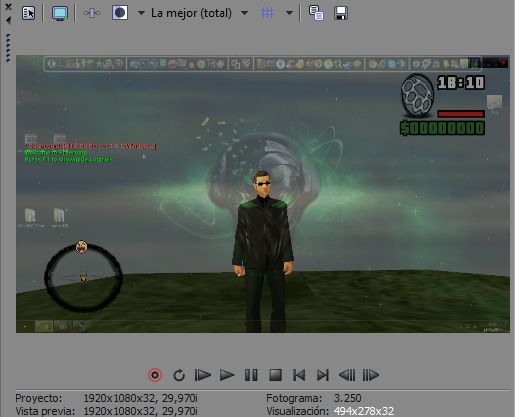Stop the video playback
Viewport: 515px width, 417px height.
[275, 375]
